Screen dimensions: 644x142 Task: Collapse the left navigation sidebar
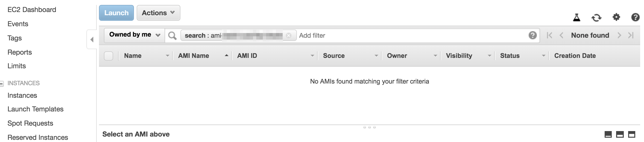point(92,40)
